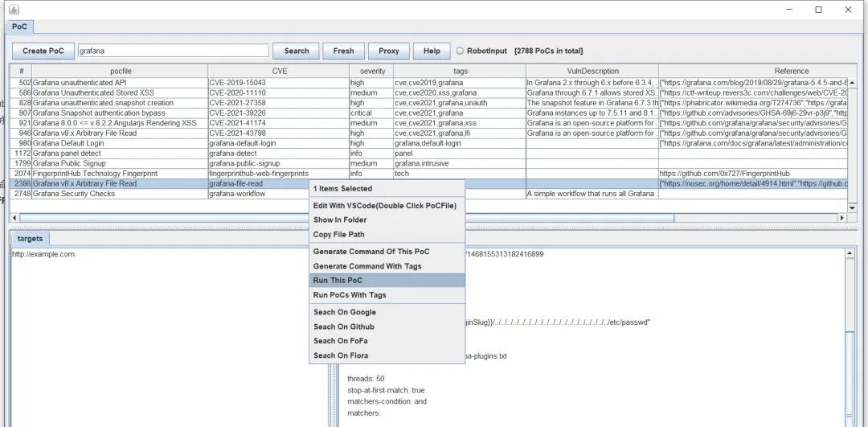
Task: Select row Grafana Public Signup
Action: (x=429, y=163)
